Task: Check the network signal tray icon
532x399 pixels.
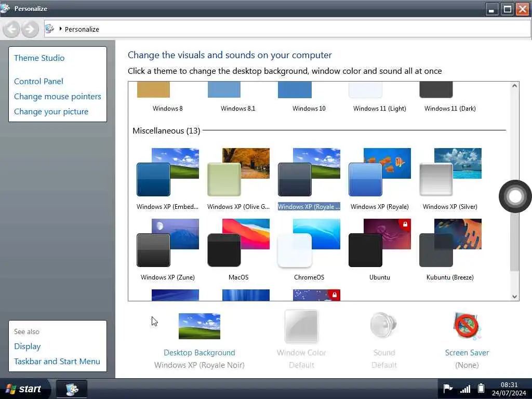Action: click(465, 389)
